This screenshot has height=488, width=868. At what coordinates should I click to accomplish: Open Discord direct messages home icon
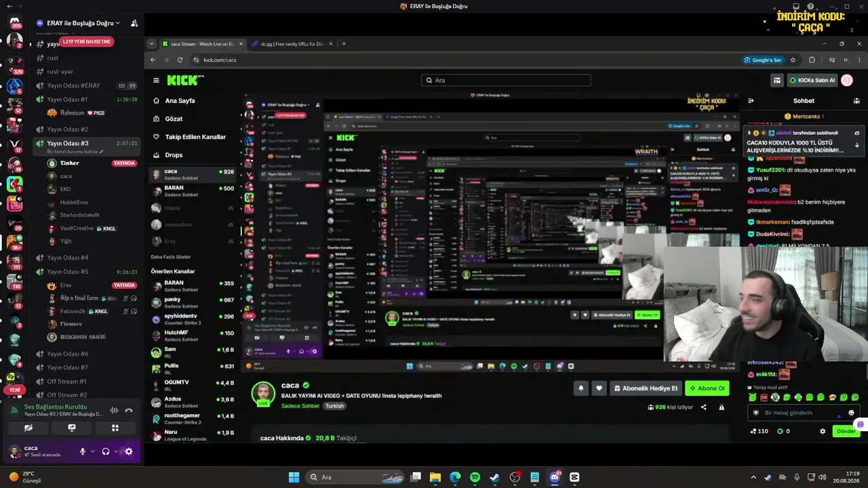(15, 23)
